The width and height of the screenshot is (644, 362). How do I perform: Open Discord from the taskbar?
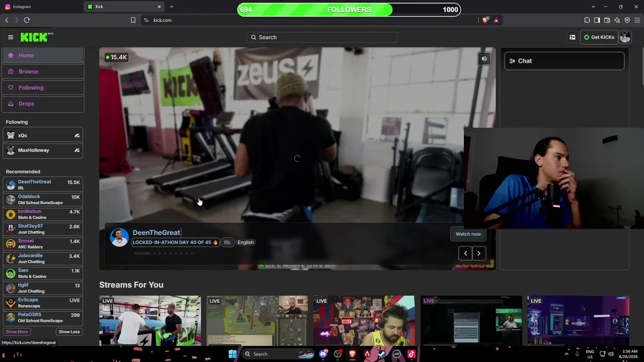(323, 354)
